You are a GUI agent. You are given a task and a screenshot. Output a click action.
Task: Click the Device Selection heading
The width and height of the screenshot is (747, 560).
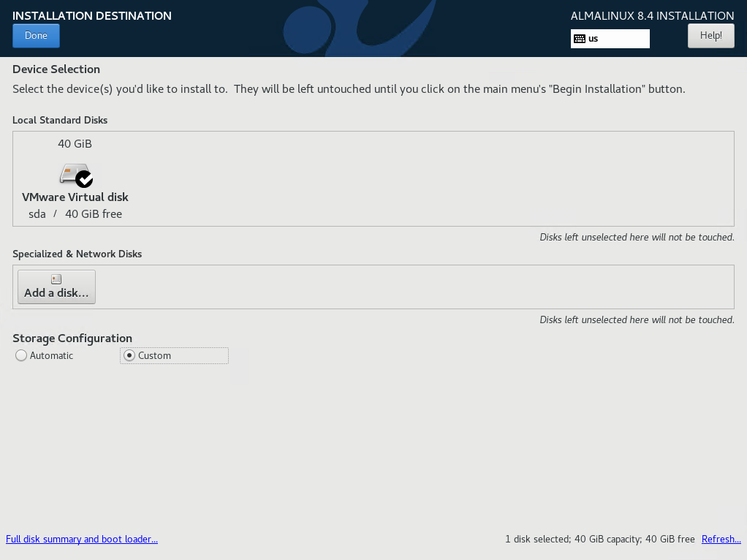tap(56, 69)
